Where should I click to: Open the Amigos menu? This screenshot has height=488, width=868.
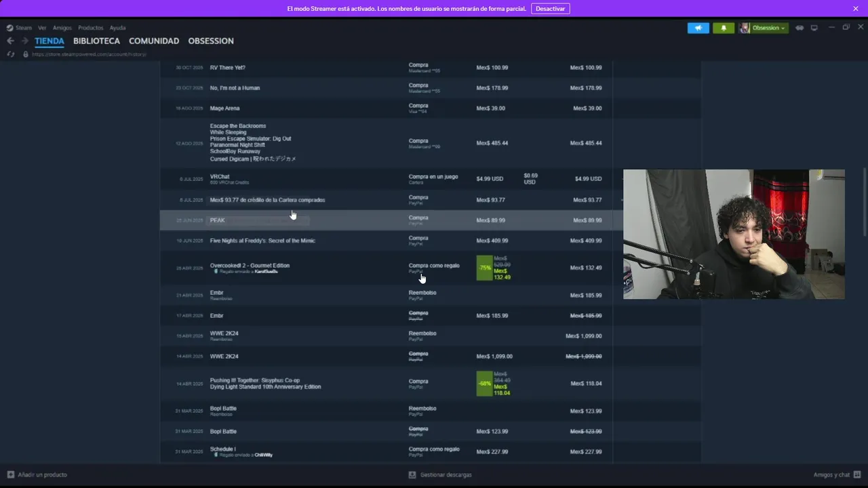(x=62, y=28)
